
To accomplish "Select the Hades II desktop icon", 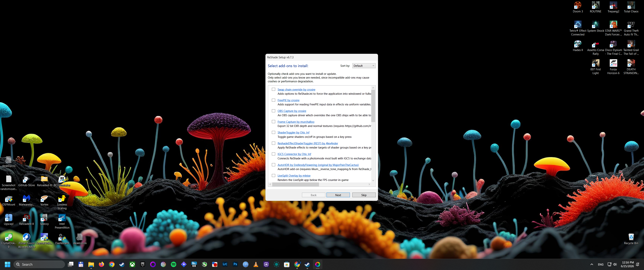I will point(578,46).
